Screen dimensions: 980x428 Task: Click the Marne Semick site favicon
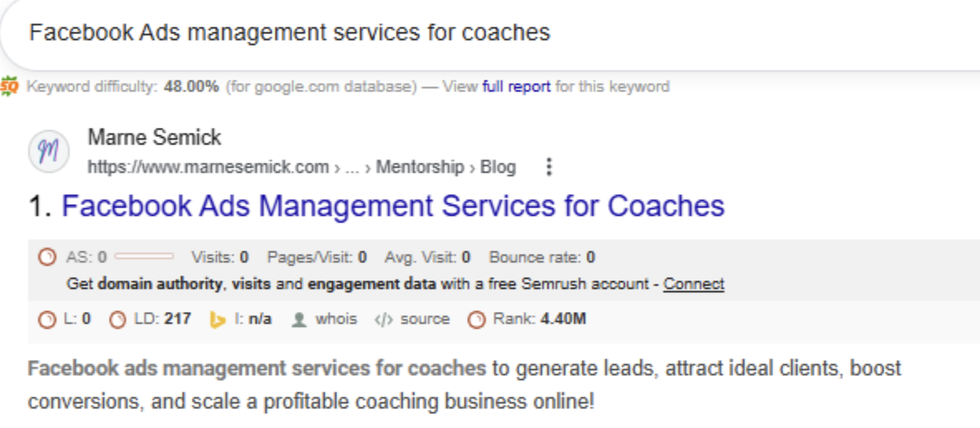pyautogui.click(x=49, y=152)
